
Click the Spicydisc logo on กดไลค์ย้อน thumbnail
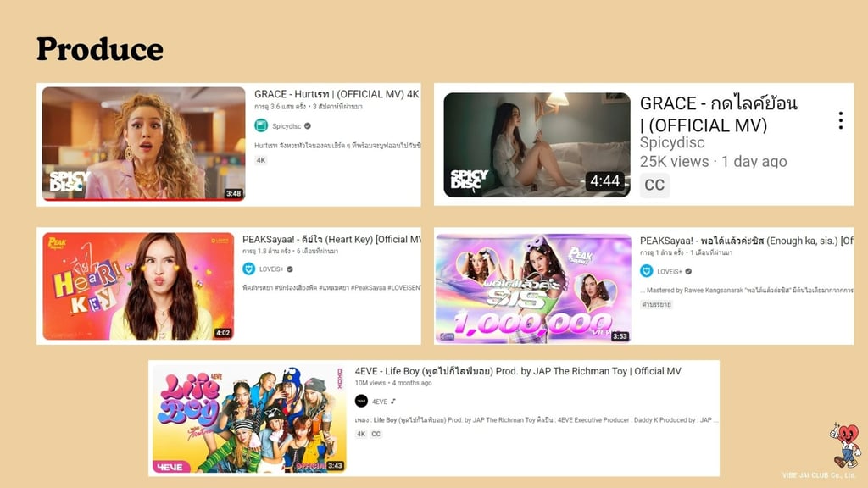pos(470,180)
